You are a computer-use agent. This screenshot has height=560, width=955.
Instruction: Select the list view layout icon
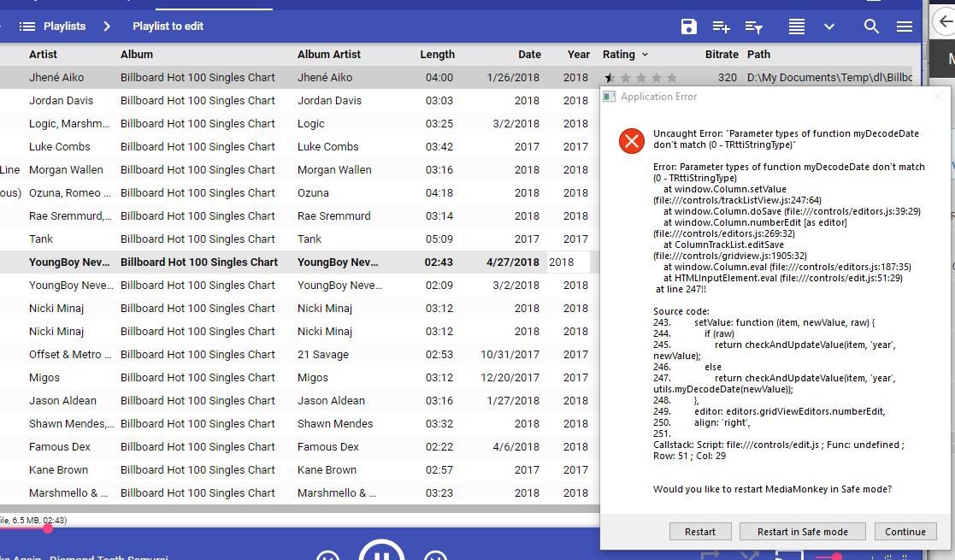pyautogui.click(x=797, y=27)
